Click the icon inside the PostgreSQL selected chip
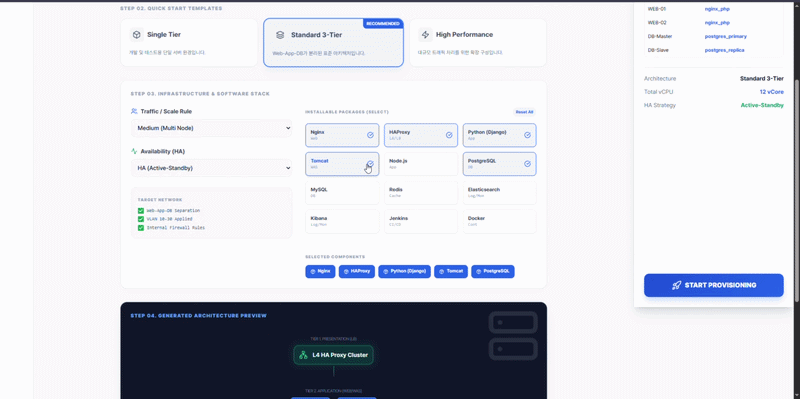 pyautogui.click(x=479, y=271)
